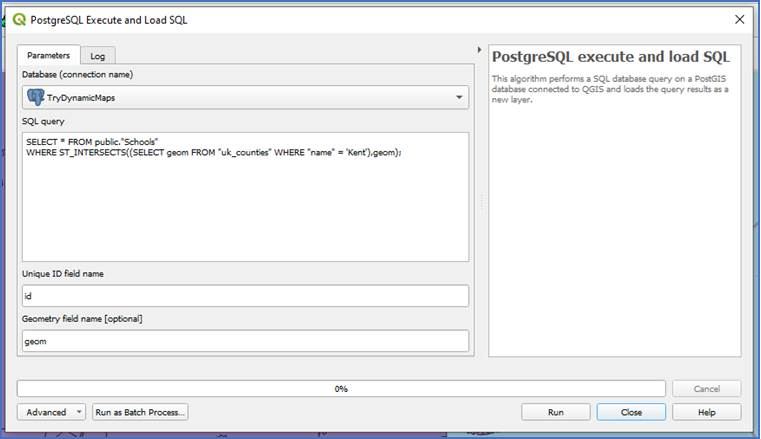Focus the Geometry field name input
The width and height of the screenshot is (761, 439).
245,341
